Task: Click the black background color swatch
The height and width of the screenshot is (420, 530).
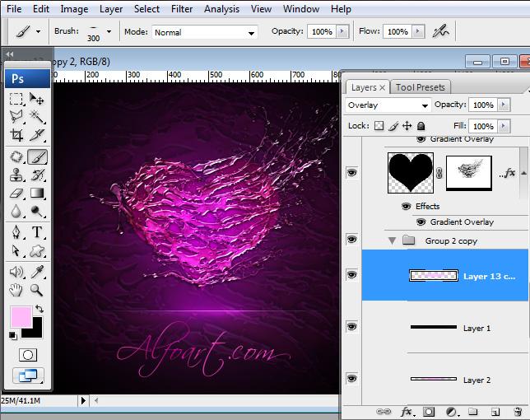Action: tap(36, 331)
